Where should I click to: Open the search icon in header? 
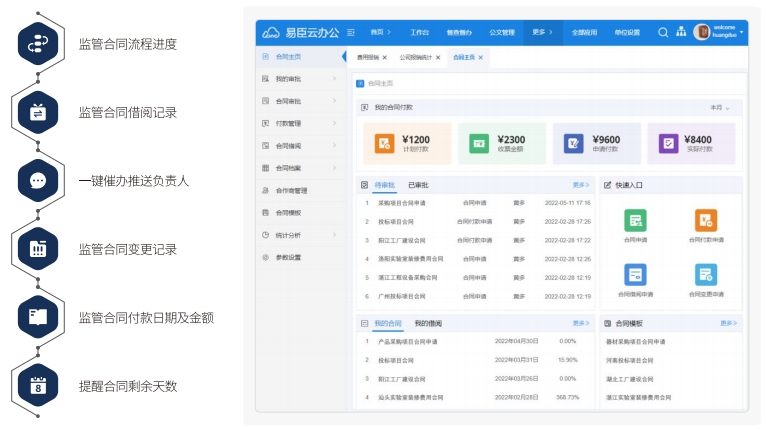pos(663,33)
